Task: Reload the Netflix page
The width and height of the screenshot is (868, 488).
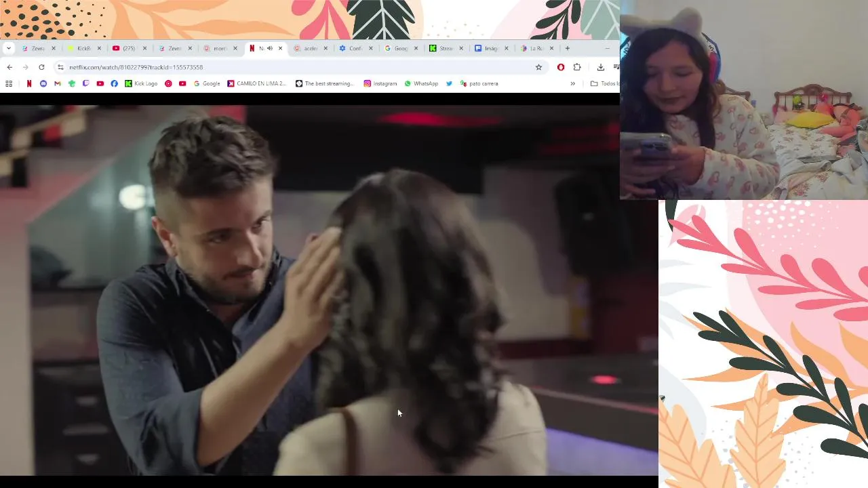Action: [x=41, y=67]
